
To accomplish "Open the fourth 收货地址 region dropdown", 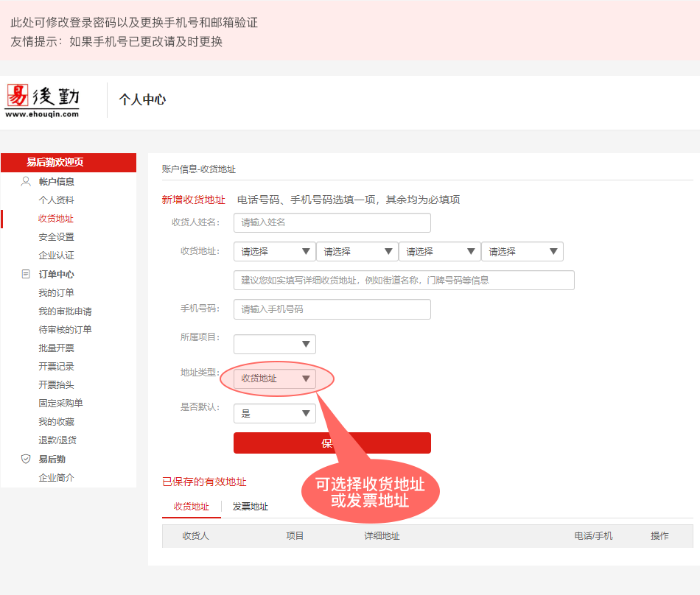I will coord(522,252).
